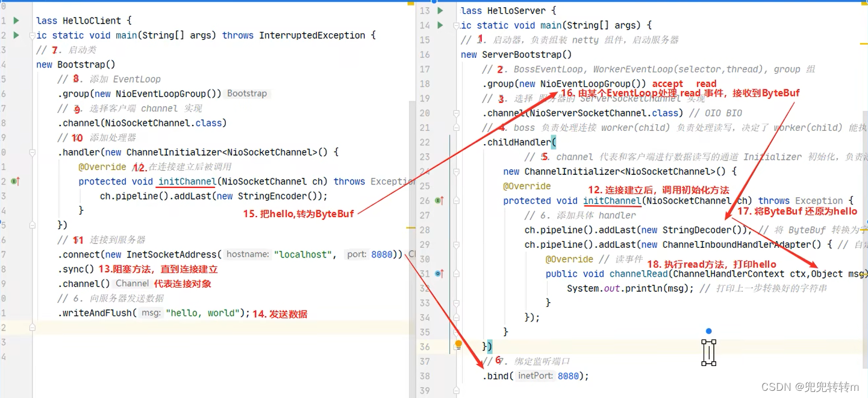Open override marker on HelloServer line 26

coord(440,201)
